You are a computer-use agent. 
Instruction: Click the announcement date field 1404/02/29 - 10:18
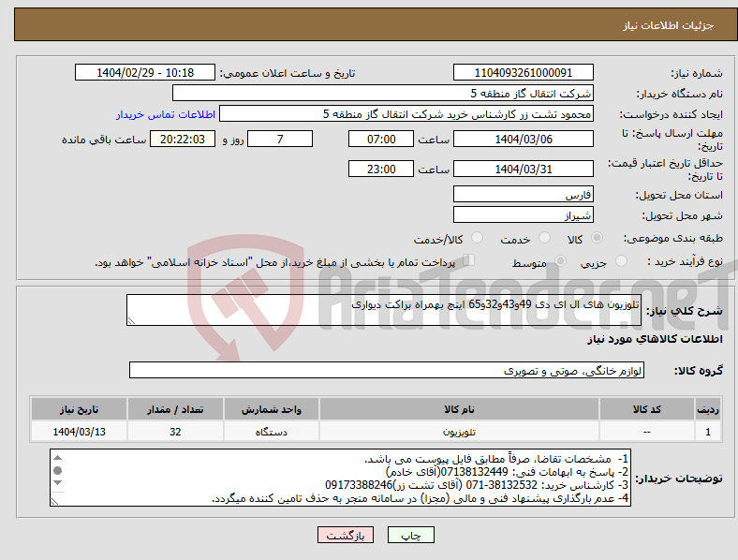click(145, 72)
